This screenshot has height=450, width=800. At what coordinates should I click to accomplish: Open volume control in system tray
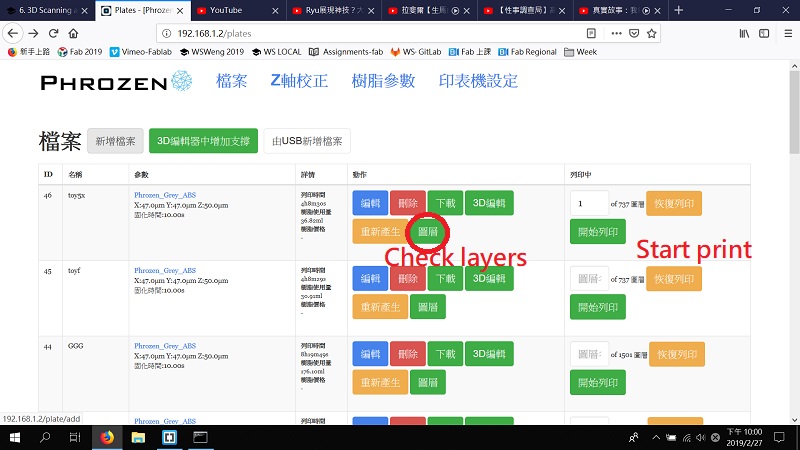[701, 437]
